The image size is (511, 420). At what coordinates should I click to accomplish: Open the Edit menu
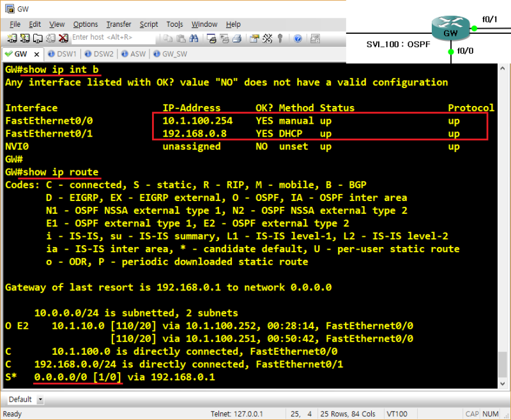(x=35, y=24)
